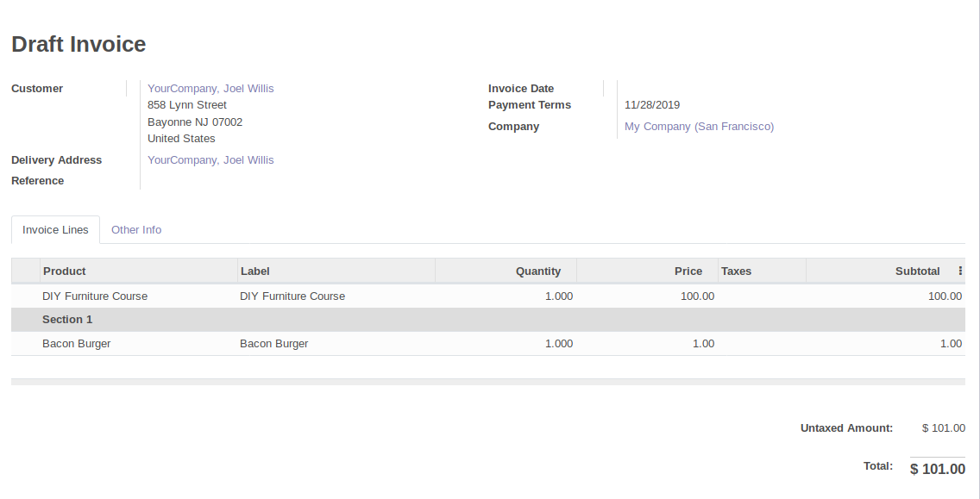Screen dimensions: 980x499
Task: Click the Label cell DIY Furniture Course
Action: point(292,296)
